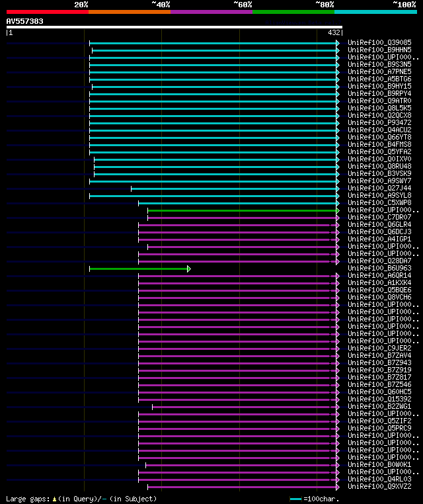The image size is (423, 504).
Task: Choose the UniRef100_Q66YT8 entry
Action: tap(379, 138)
